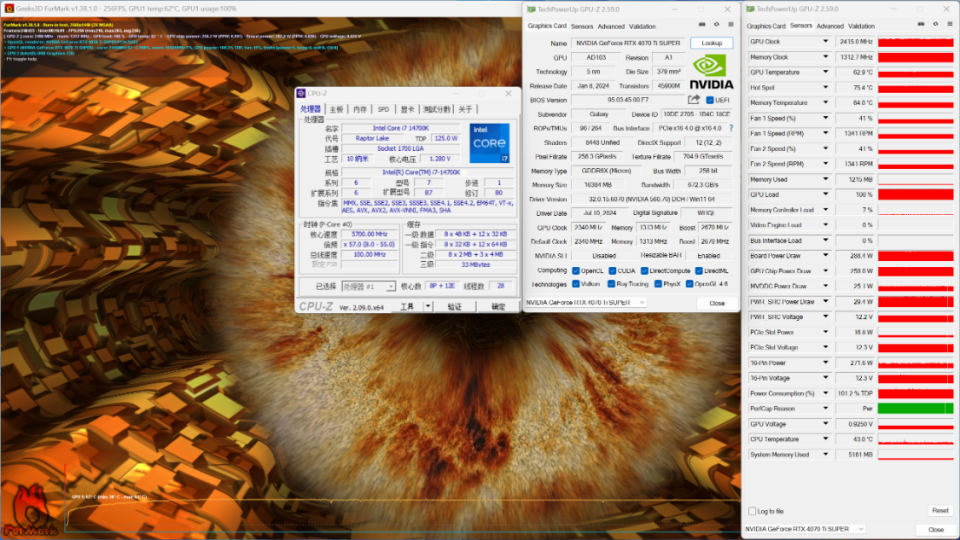Click the Lookup button

pyautogui.click(x=711, y=43)
